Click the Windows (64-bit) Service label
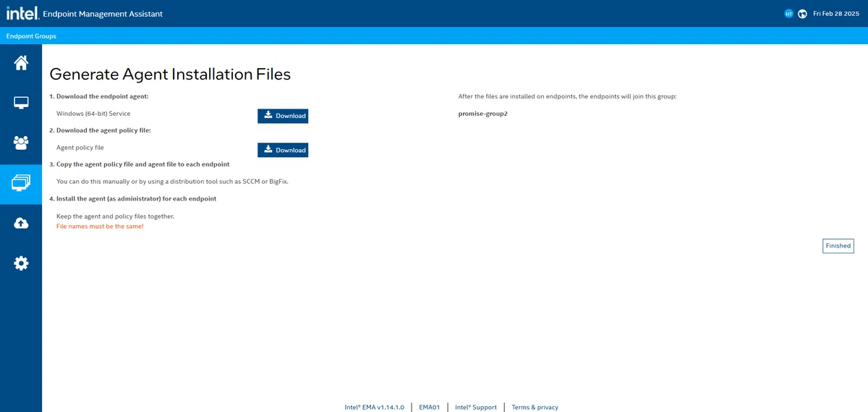Image resolution: width=868 pixels, height=412 pixels. click(x=93, y=114)
